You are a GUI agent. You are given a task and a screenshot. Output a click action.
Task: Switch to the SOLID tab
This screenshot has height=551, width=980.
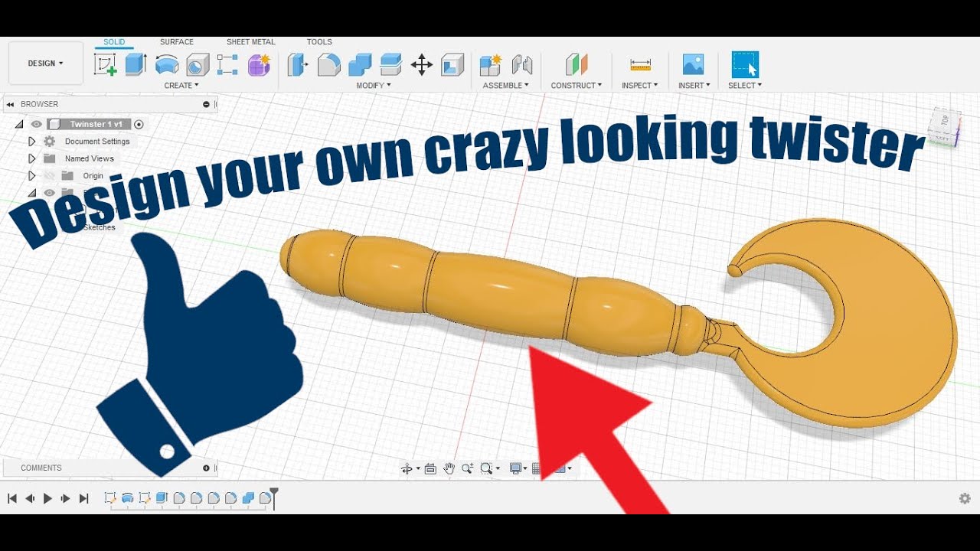click(x=114, y=42)
